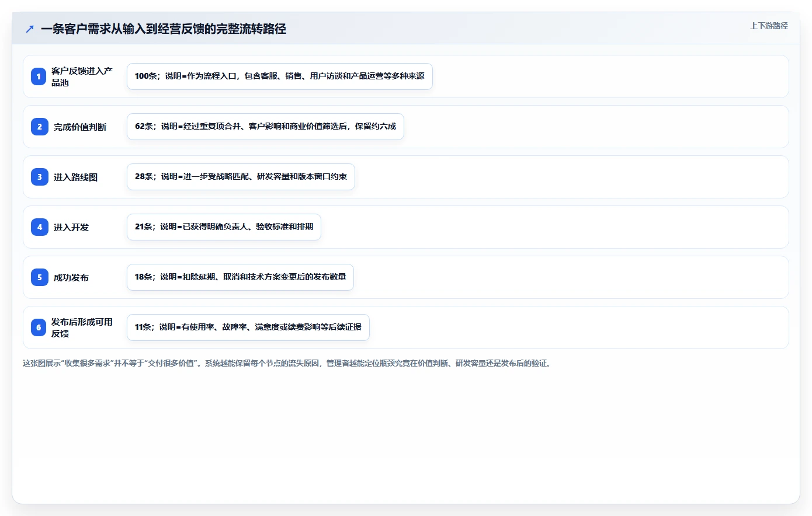The width and height of the screenshot is (812, 516).
Task: Click step number 4 badge
Action: [39, 227]
